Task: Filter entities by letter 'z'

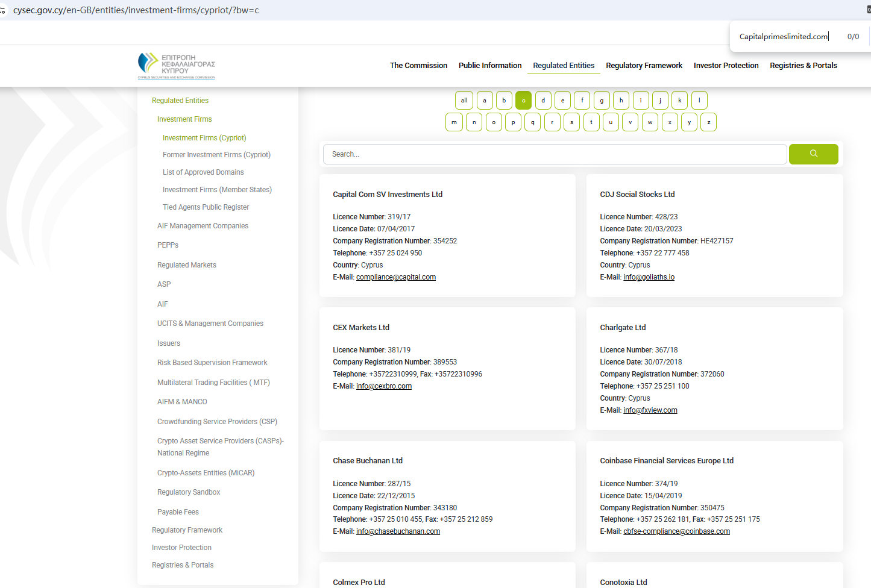Action: tap(708, 122)
